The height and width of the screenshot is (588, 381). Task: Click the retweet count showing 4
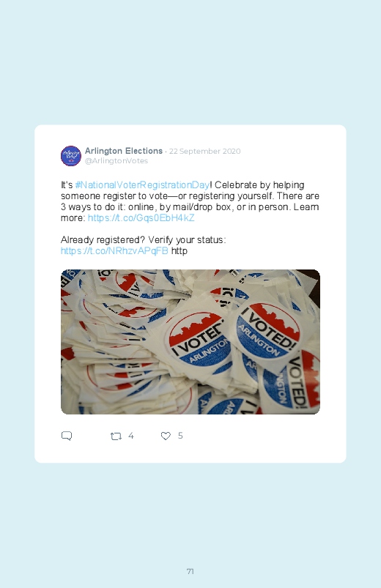pos(131,436)
